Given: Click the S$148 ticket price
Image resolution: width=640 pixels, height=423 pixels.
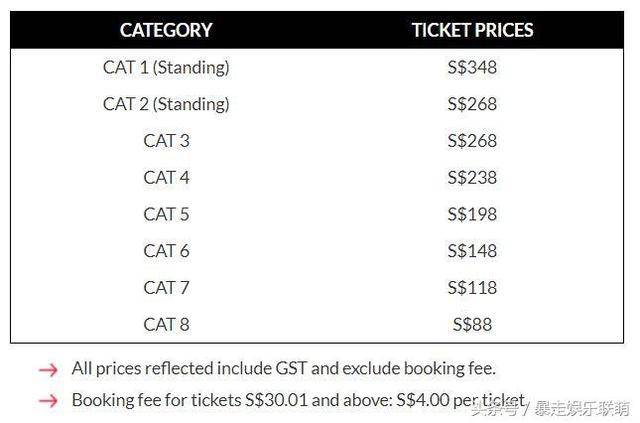Looking at the screenshot, I should (x=472, y=251).
